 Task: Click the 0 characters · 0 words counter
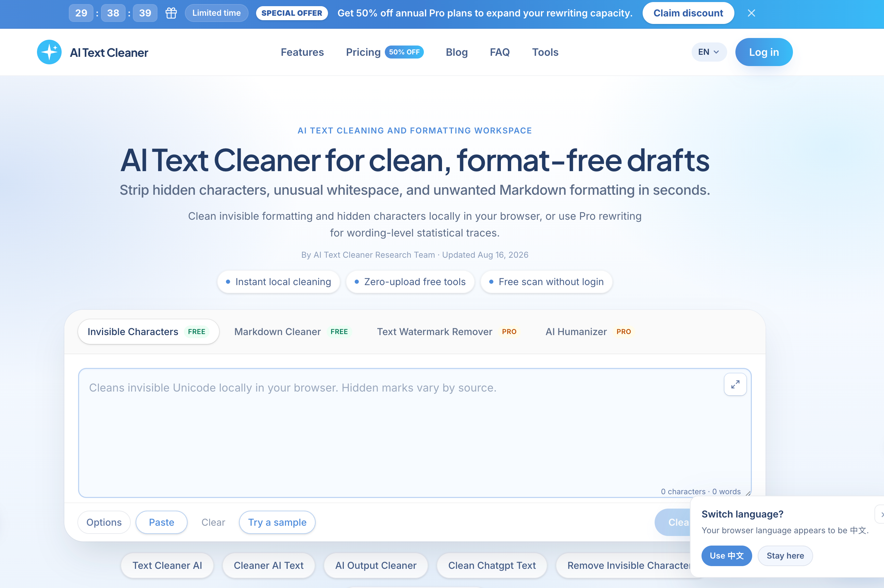click(x=700, y=491)
